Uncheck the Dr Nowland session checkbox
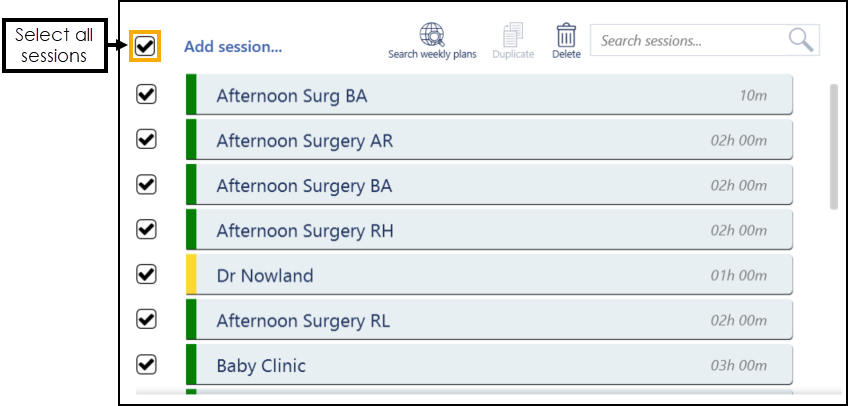Image resolution: width=848 pixels, height=406 pixels. (146, 275)
